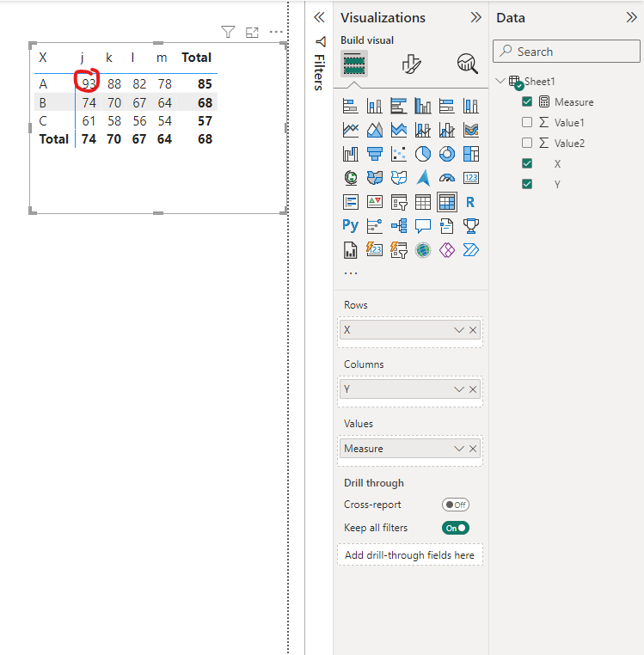Remove Y field from Columns
The height and width of the screenshot is (655, 644).
click(x=473, y=389)
